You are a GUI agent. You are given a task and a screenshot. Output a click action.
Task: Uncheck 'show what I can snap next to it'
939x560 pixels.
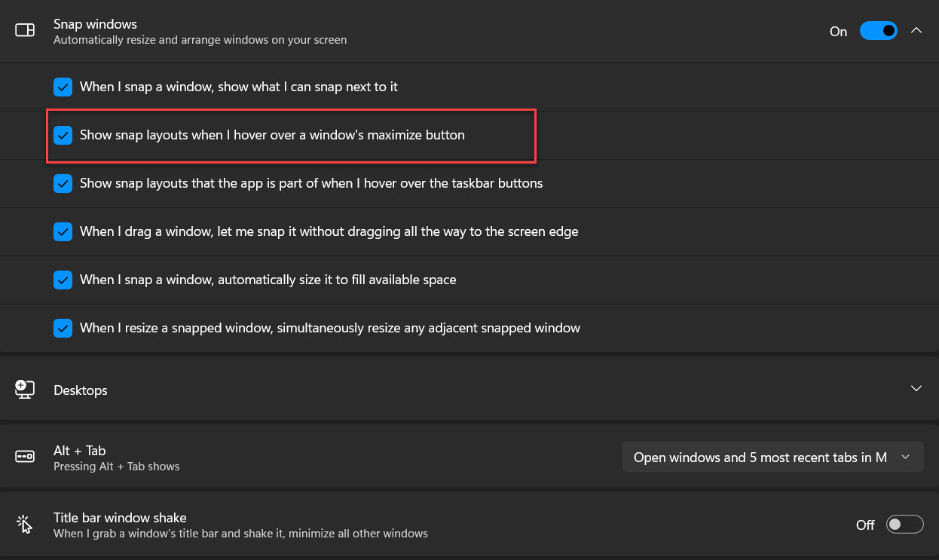[63, 87]
